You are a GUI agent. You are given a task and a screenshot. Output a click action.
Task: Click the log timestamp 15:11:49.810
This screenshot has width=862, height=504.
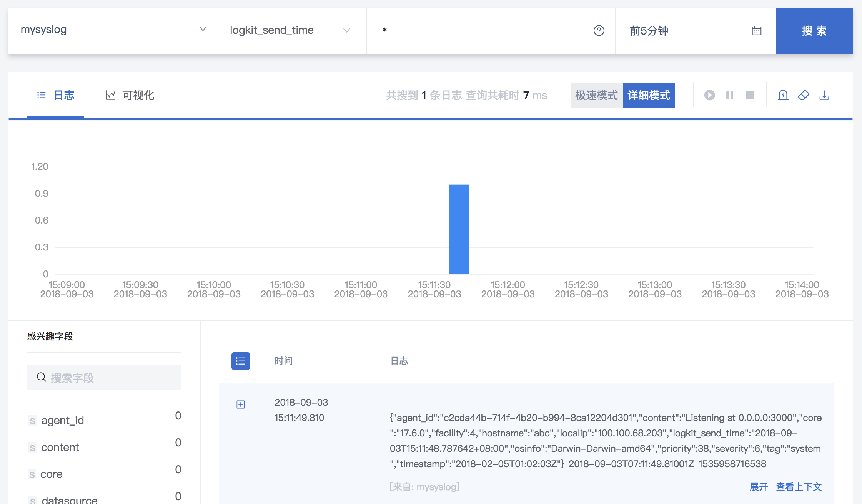tap(299, 418)
